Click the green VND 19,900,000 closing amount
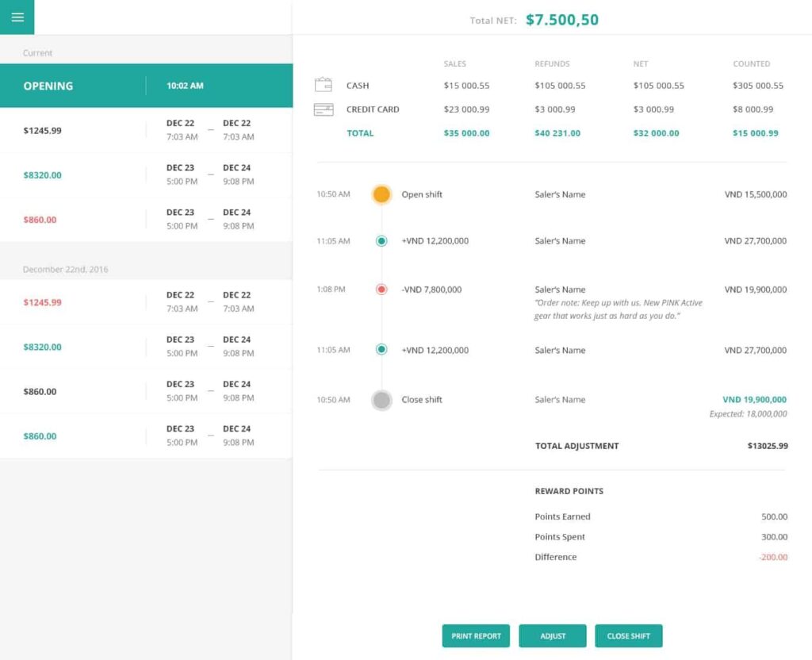The width and height of the screenshot is (812, 660). click(754, 400)
